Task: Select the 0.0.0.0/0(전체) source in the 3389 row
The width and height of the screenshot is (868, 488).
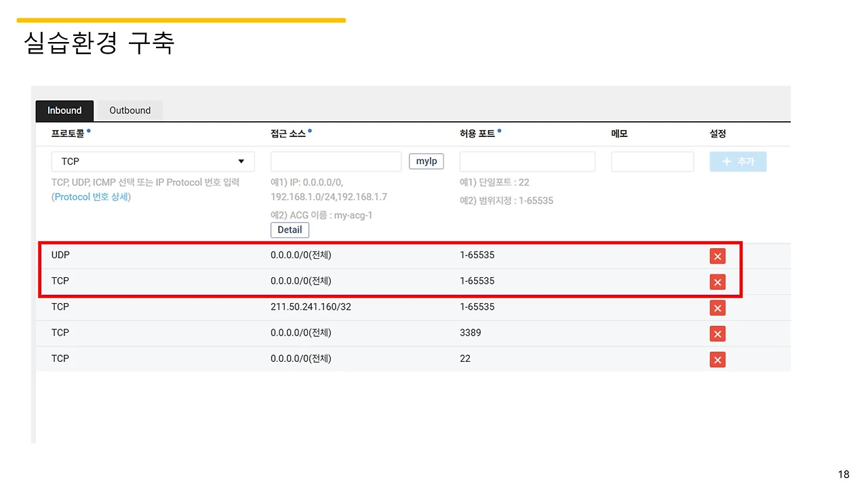Action: tap(301, 333)
